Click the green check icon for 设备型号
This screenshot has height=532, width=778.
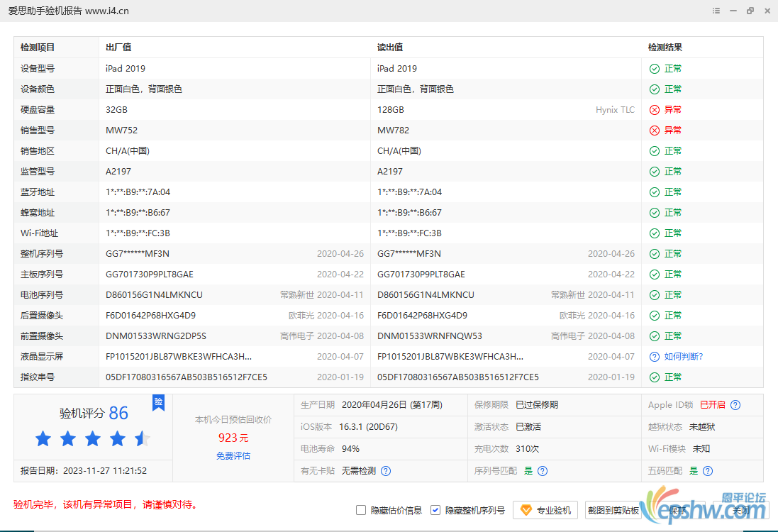pos(655,69)
